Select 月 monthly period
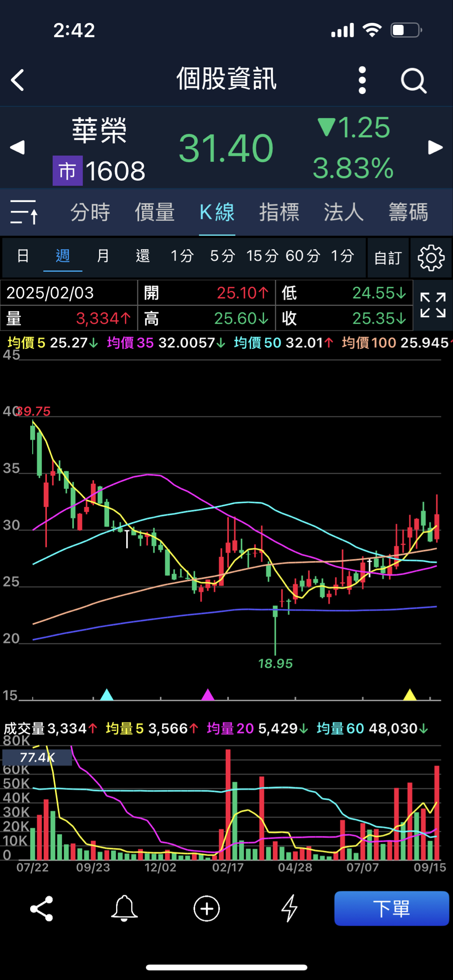453x980 pixels. pyautogui.click(x=103, y=256)
